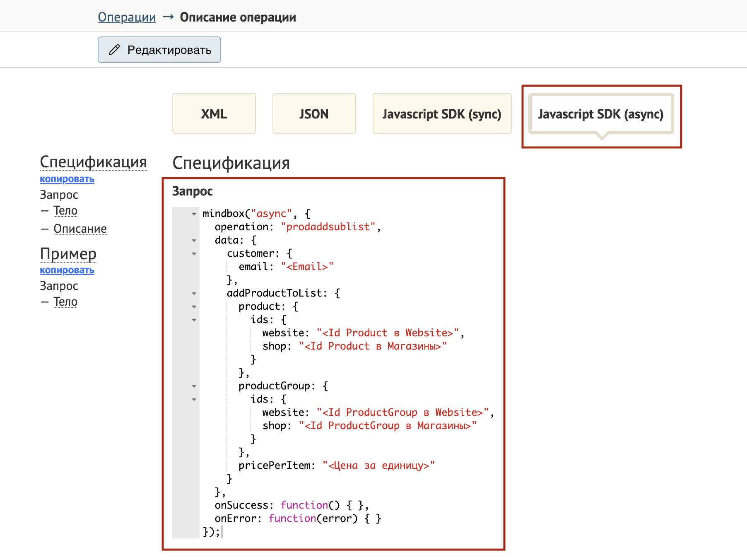747x560 pixels.
Task: Click the pencil icon in the Редактировать button
Action: point(114,50)
